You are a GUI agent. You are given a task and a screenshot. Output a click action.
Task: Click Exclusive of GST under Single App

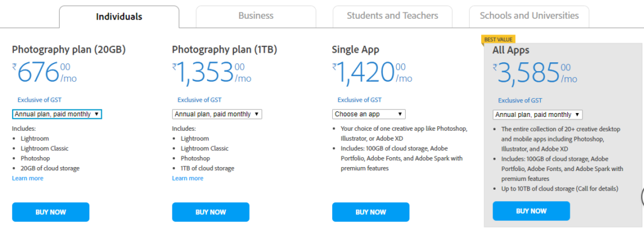pos(359,100)
